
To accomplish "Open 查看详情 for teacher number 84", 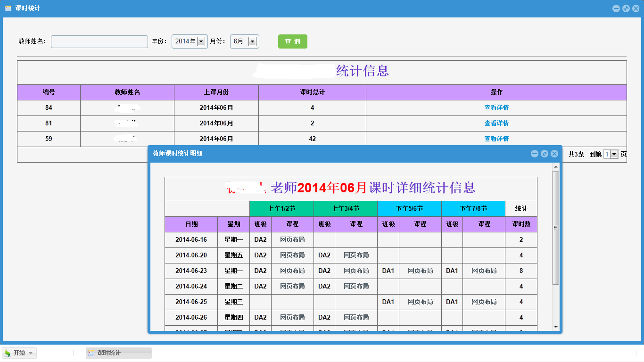I will (496, 107).
